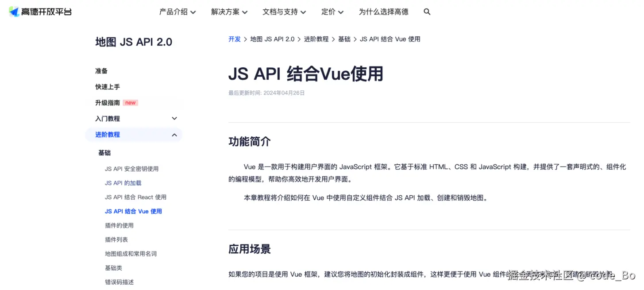Click breadcrumb JS API 结合 Vue 使用
This screenshot has width=644, height=290.
390,39
